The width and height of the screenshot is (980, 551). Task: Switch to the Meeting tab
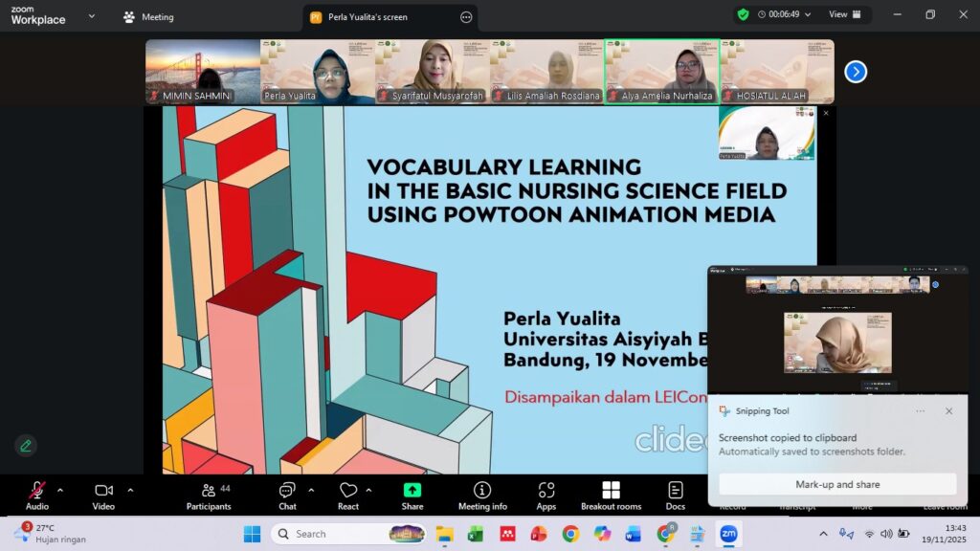[148, 16]
